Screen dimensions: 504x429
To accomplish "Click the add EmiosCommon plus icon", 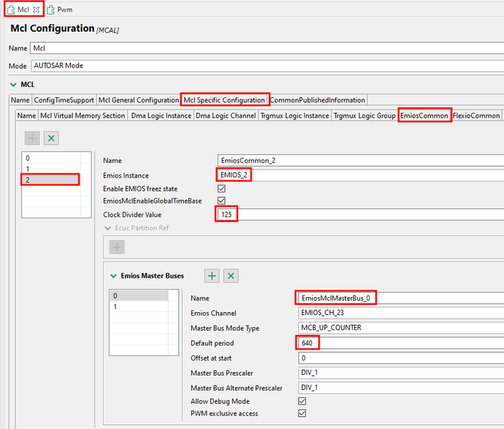I will click(32, 138).
